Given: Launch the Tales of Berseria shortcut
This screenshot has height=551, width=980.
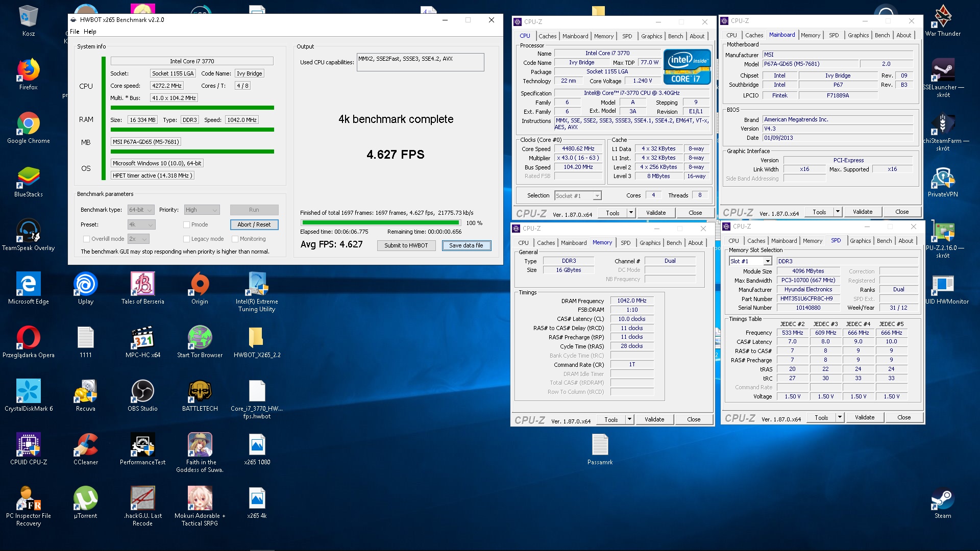Looking at the screenshot, I should click(x=143, y=289).
